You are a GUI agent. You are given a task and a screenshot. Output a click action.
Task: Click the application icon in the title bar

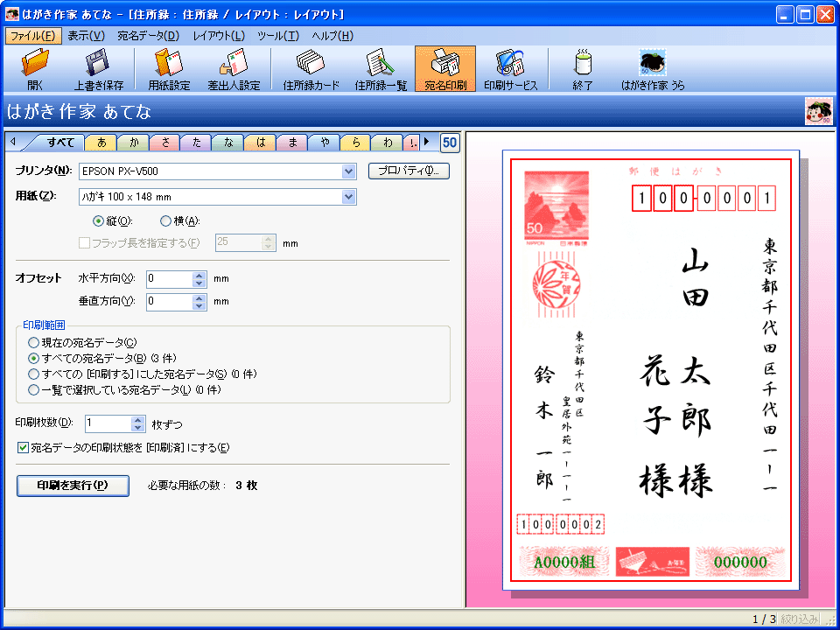(11, 14)
